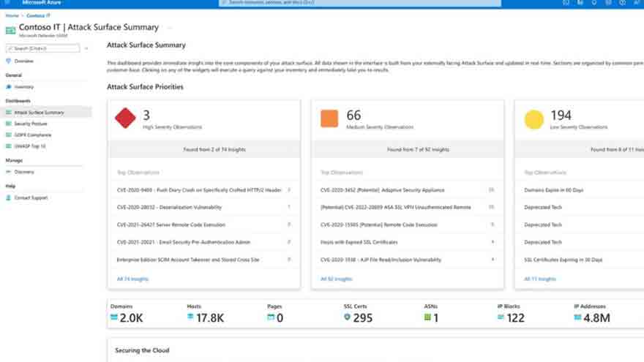
Task: Open the Help question mark icon
Action: [623, 2]
